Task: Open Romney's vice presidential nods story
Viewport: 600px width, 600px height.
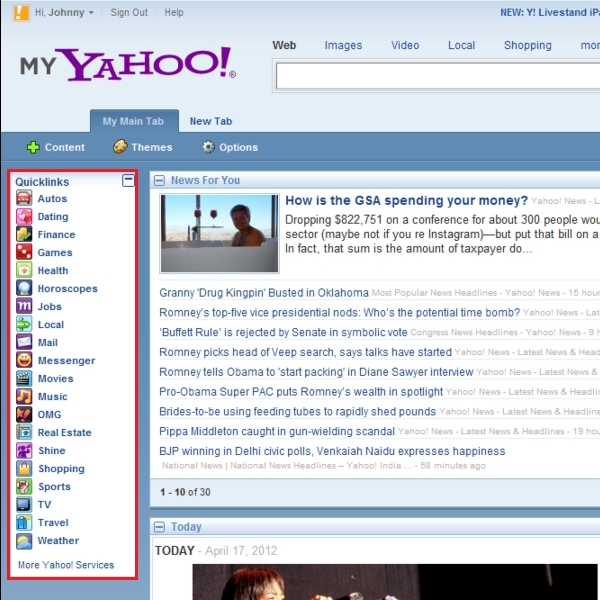Action: tap(339, 313)
